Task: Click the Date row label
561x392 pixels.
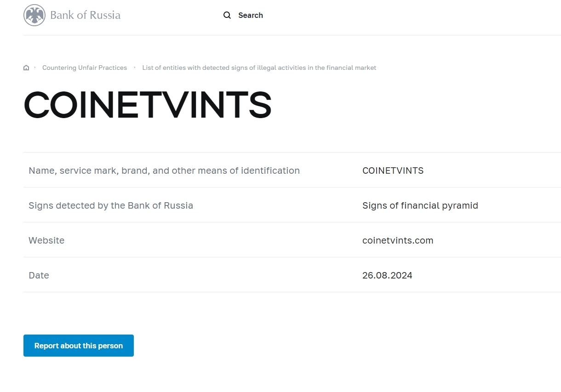Action: coord(39,275)
